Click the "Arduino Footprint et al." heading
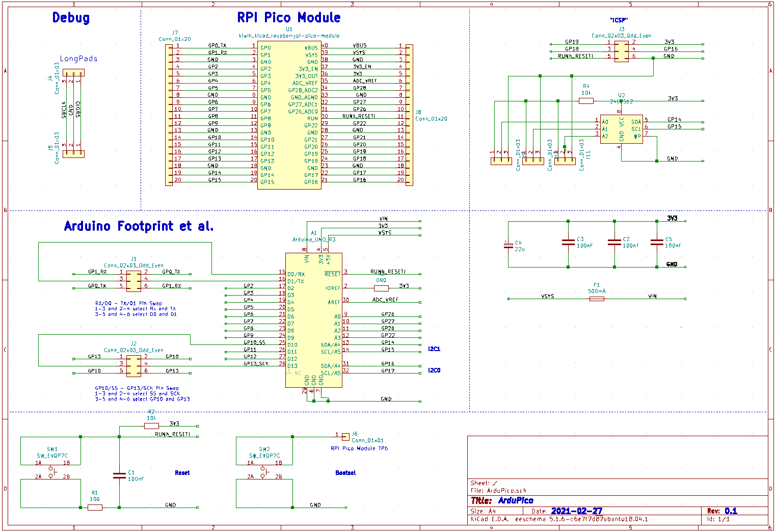Viewport: 776px width, 532px height. (139, 226)
